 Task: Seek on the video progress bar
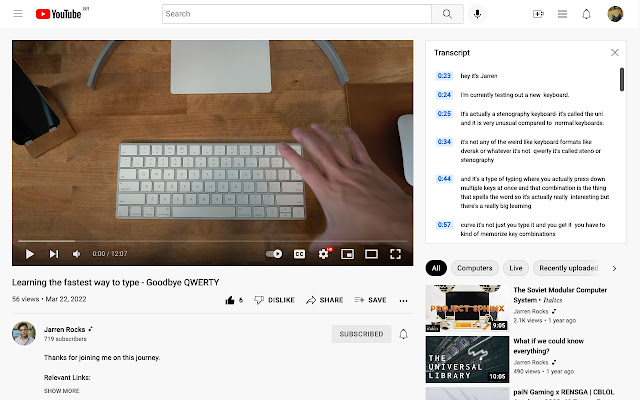pos(212,241)
